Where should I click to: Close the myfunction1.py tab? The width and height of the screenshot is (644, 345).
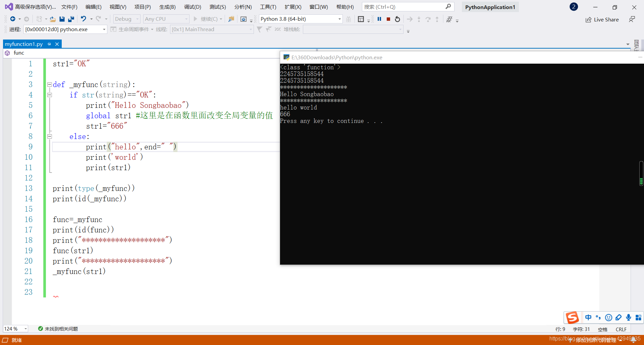tap(57, 44)
